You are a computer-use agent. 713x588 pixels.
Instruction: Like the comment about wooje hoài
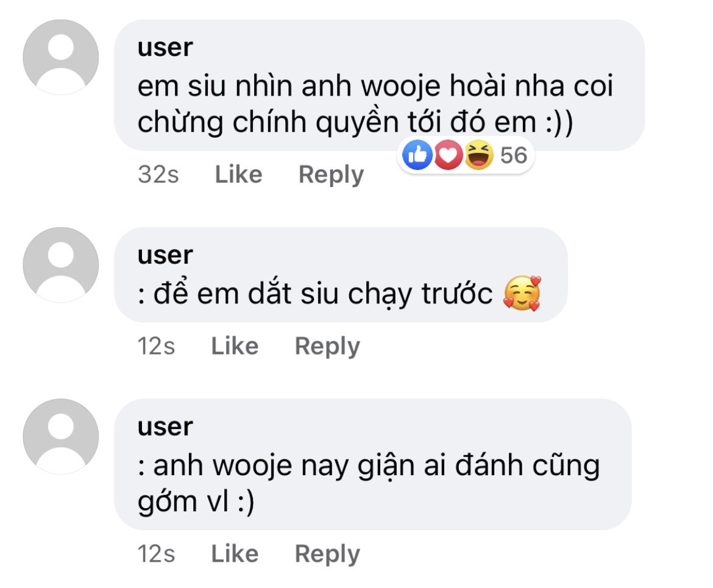pos(238,174)
